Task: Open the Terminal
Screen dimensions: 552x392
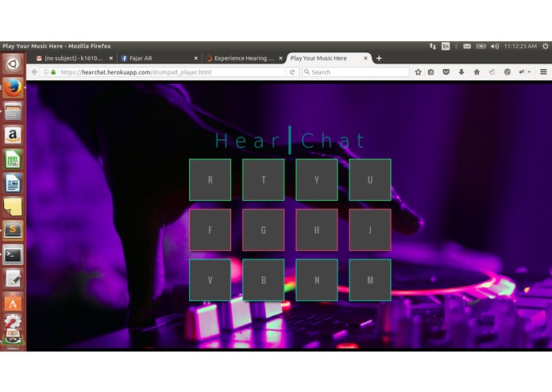Action: (13, 255)
